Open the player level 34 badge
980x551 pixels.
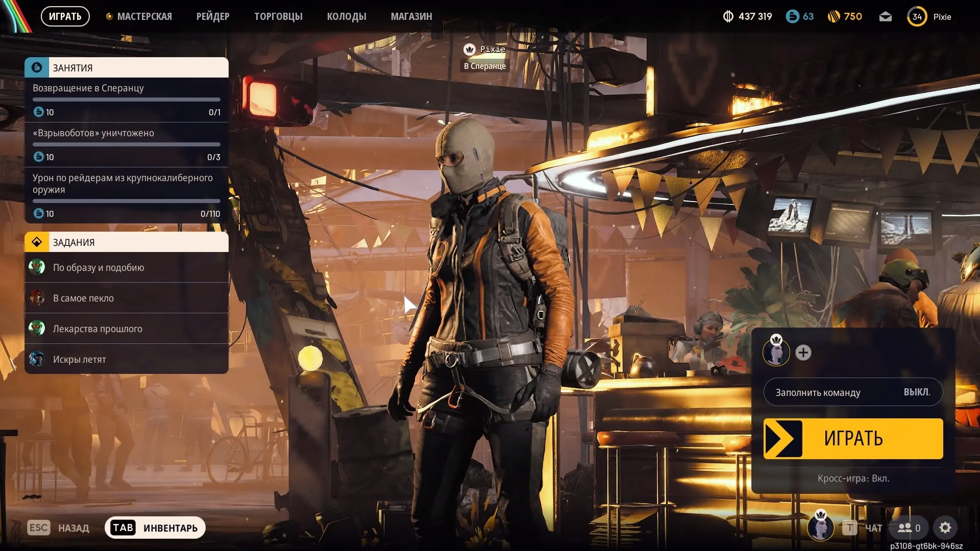(917, 17)
